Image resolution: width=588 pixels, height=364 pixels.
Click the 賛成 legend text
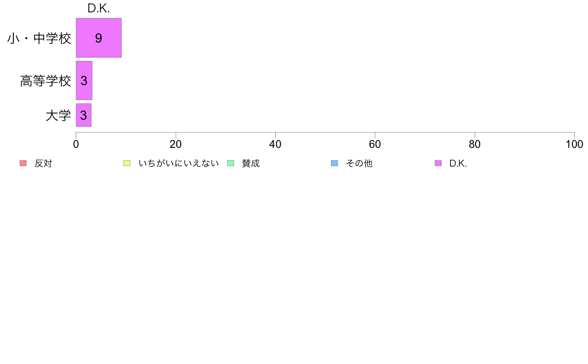click(251, 163)
